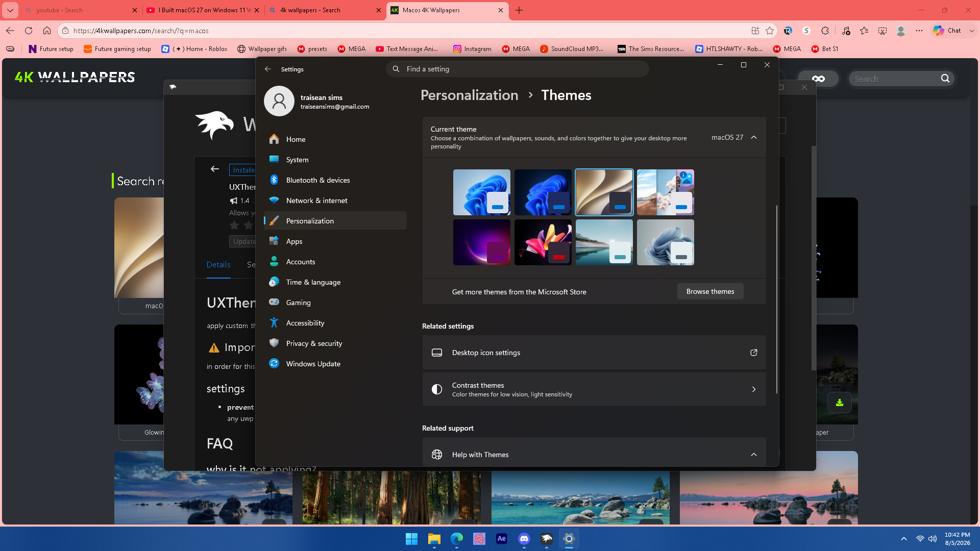Open Accessibility settings category

coord(335,323)
